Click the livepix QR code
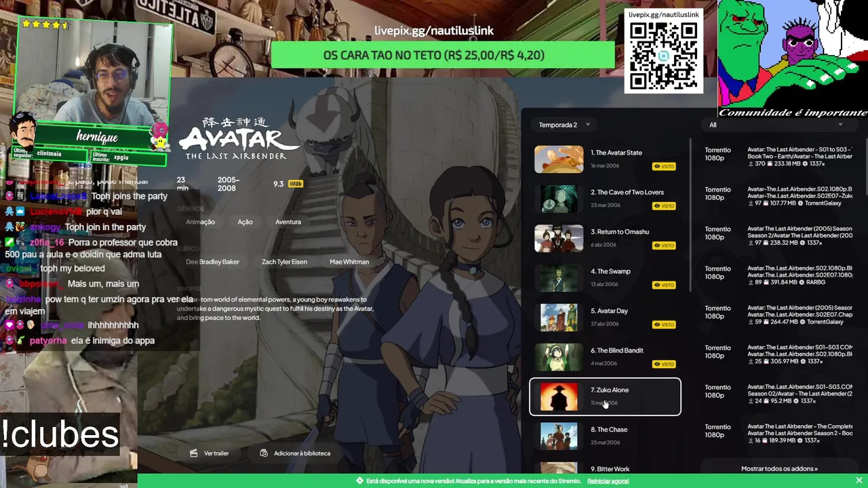This screenshot has height=488, width=868. click(x=663, y=57)
